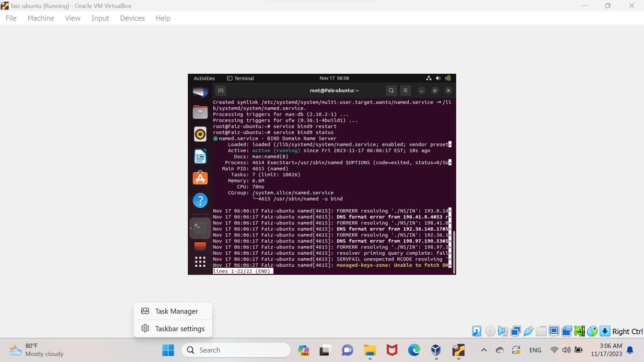Image resolution: width=644 pixels, height=362 pixels.
Task: Click the 'Right Ctrl' host key label
Action: [x=627, y=331]
